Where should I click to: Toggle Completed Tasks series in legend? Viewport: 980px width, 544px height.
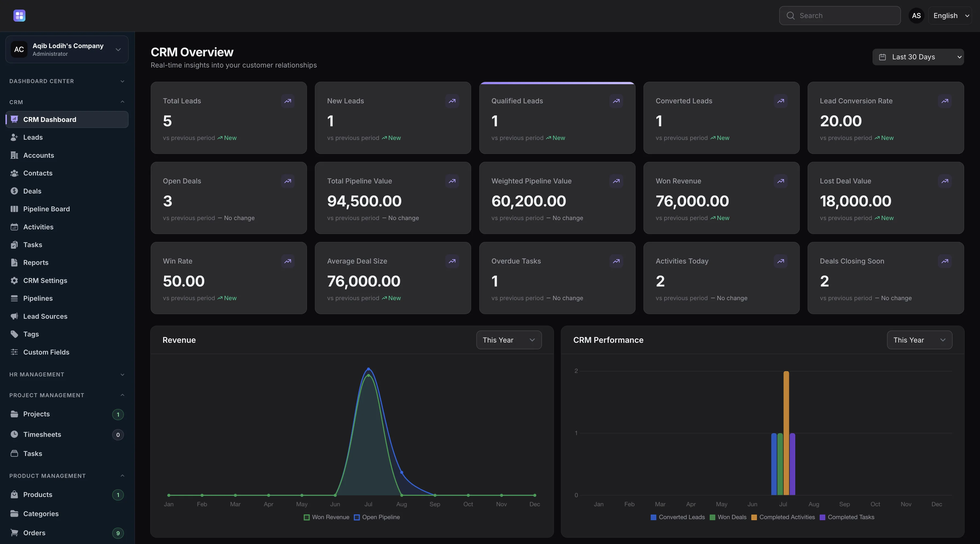pyautogui.click(x=847, y=517)
